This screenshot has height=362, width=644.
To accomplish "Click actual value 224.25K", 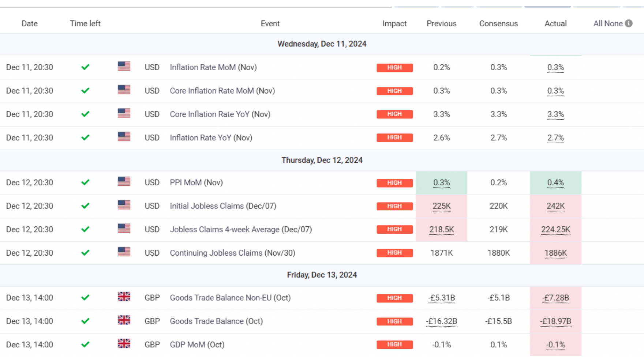I will [555, 229].
